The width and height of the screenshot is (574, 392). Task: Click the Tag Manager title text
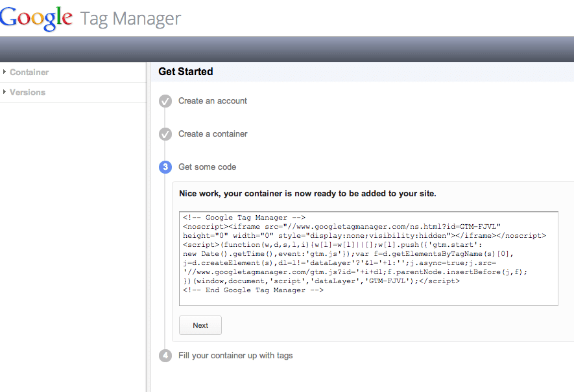tap(130, 18)
